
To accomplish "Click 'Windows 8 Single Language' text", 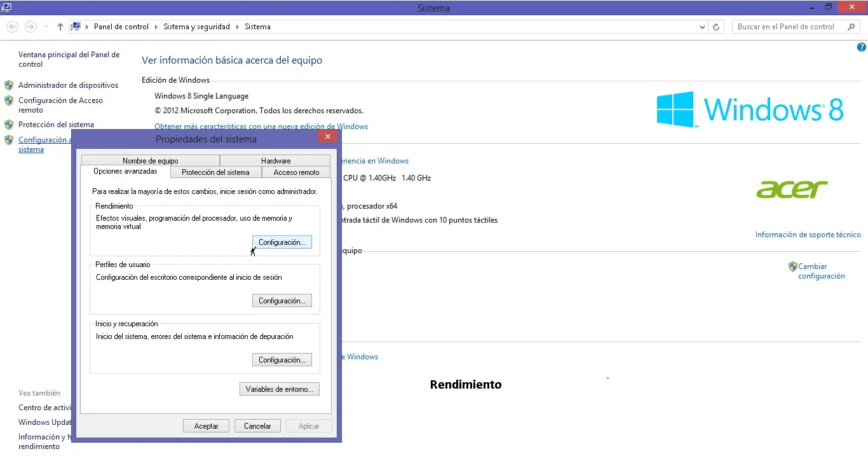I will 201,96.
